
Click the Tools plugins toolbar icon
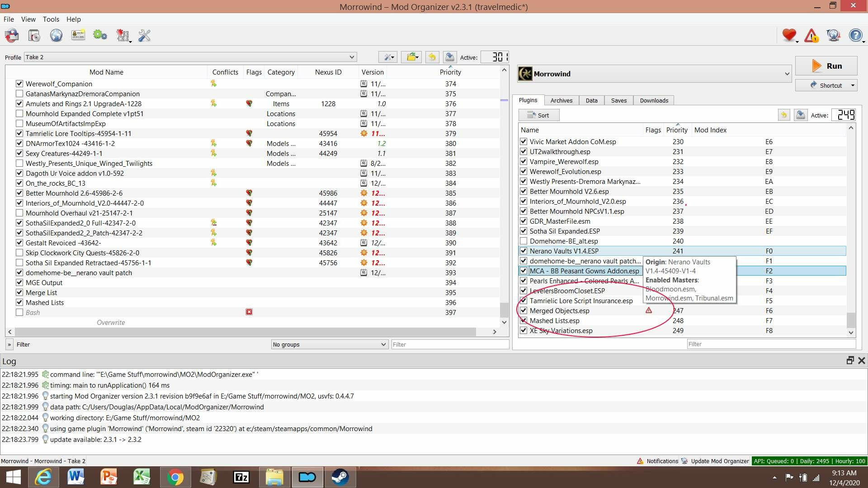tap(123, 35)
